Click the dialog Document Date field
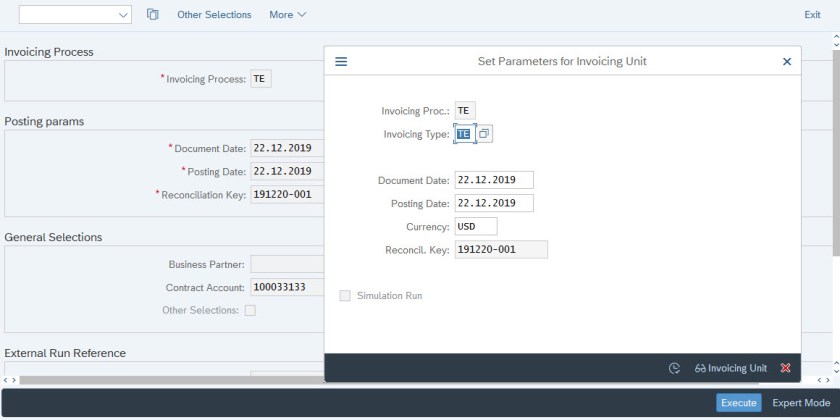 [494, 180]
